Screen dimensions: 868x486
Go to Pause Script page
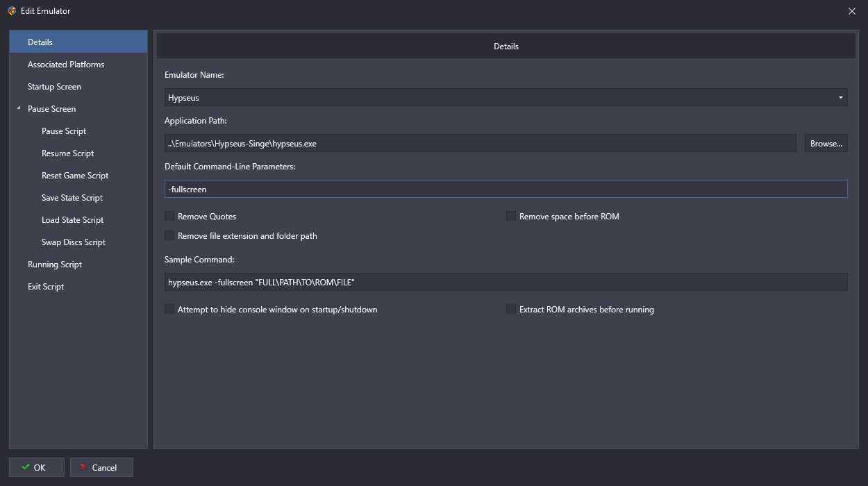(64, 131)
